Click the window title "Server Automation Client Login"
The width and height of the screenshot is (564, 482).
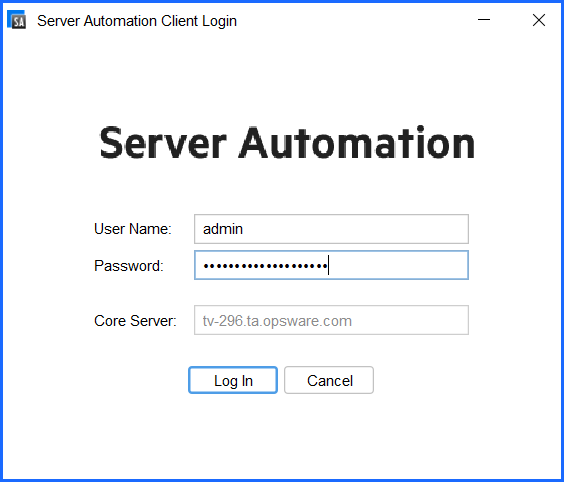[x=137, y=21]
